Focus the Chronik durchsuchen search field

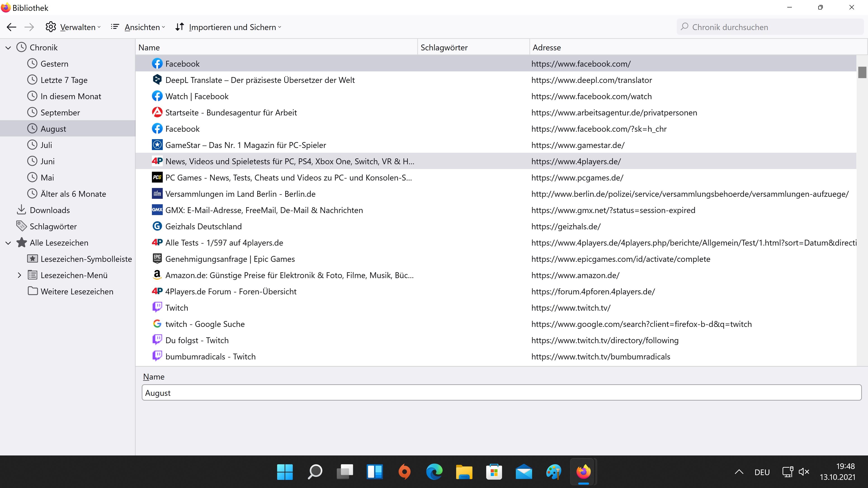[x=770, y=27]
